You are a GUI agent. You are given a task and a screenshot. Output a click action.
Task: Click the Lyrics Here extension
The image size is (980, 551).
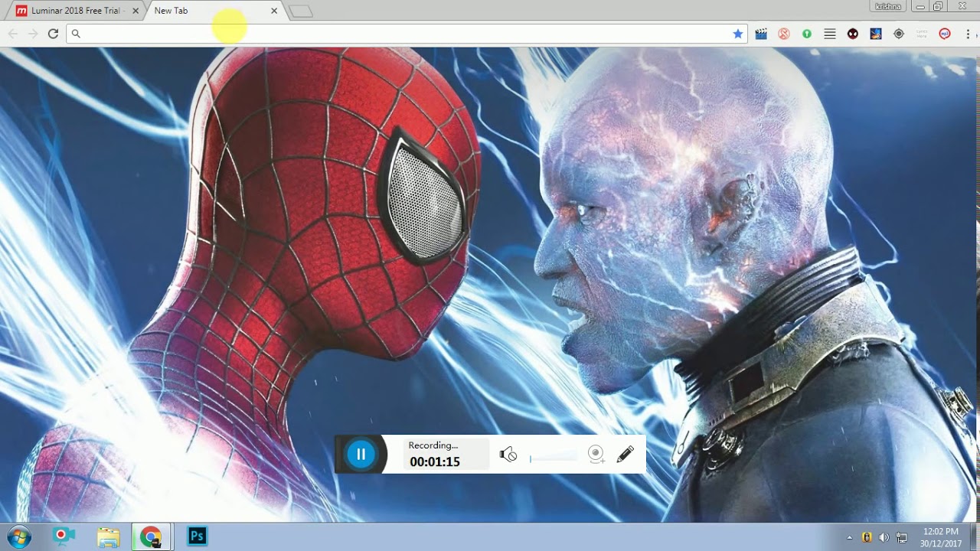(x=922, y=34)
